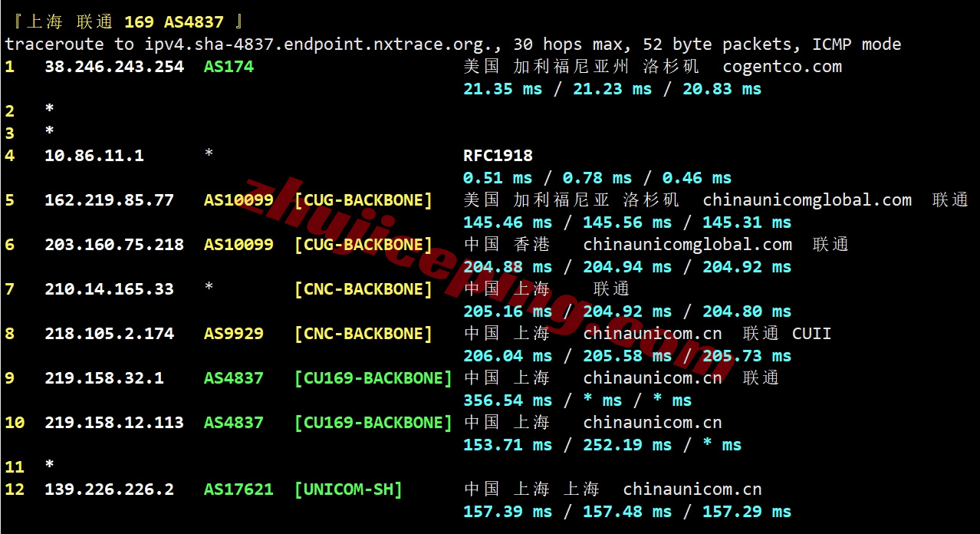980x534 pixels.
Task: Click AS4837 on the 219.158.12.113 row
Action: 234,423
